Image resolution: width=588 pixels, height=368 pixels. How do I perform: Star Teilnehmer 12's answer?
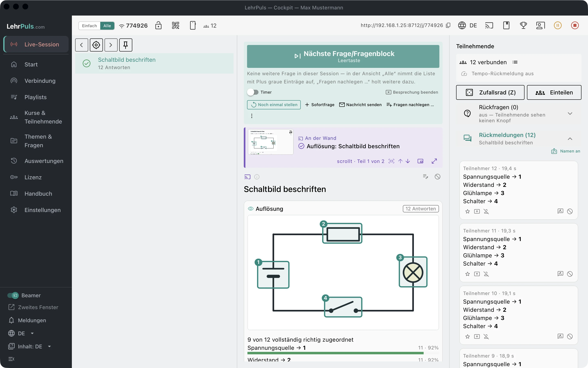(468, 212)
